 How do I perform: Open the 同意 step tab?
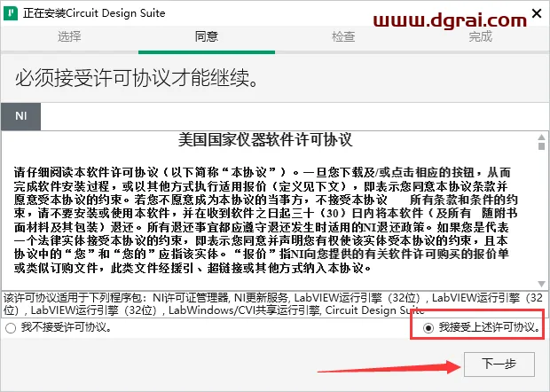[207, 36]
